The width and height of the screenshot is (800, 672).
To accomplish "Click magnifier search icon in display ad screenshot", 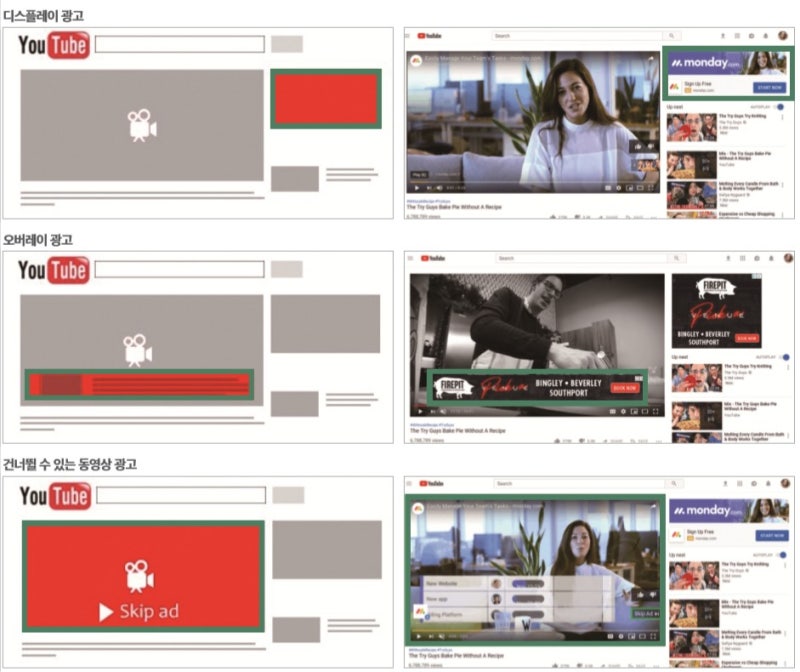I will click(x=671, y=36).
